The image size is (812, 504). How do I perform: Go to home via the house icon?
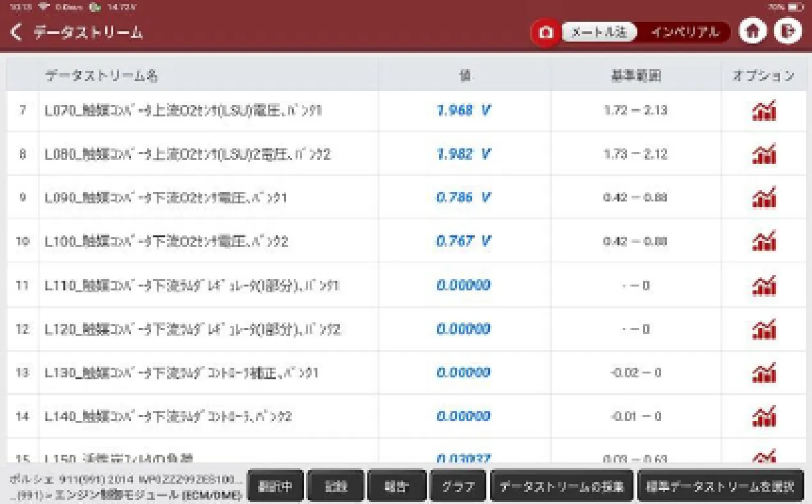[x=752, y=33]
